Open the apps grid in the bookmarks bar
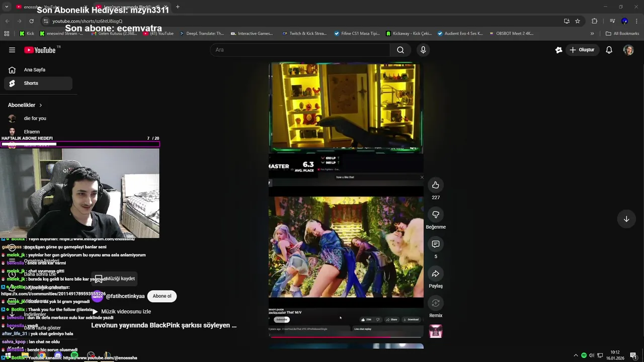The image size is (644, 362). pos(7,34)
